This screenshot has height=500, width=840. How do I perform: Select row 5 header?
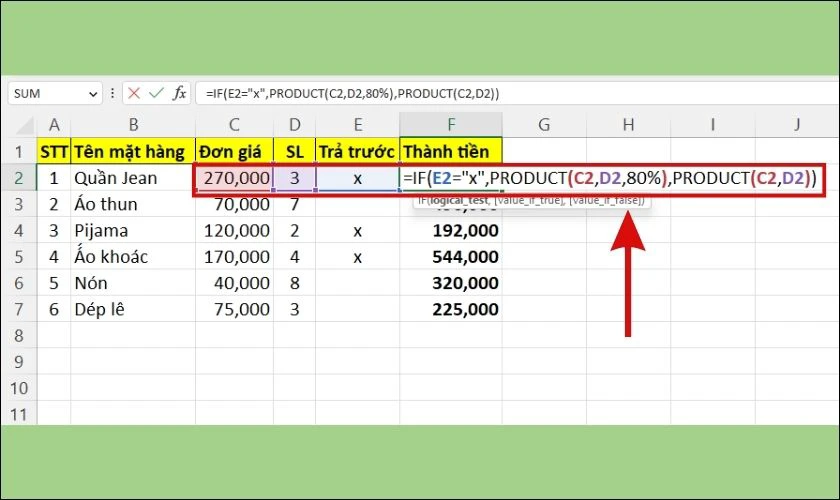[x=19, y=257]
